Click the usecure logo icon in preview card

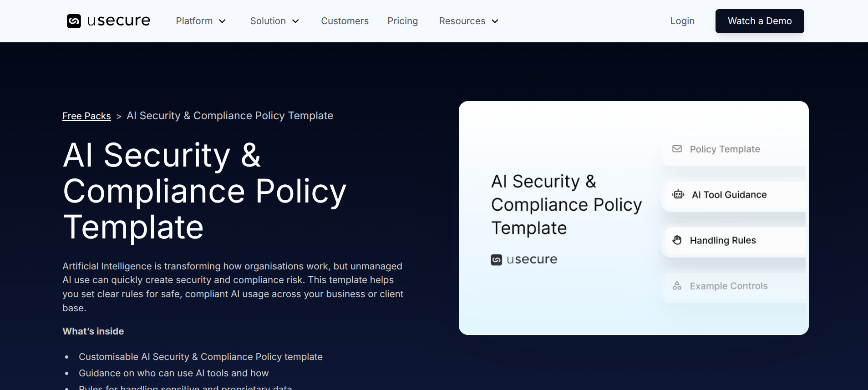[496, 259]
